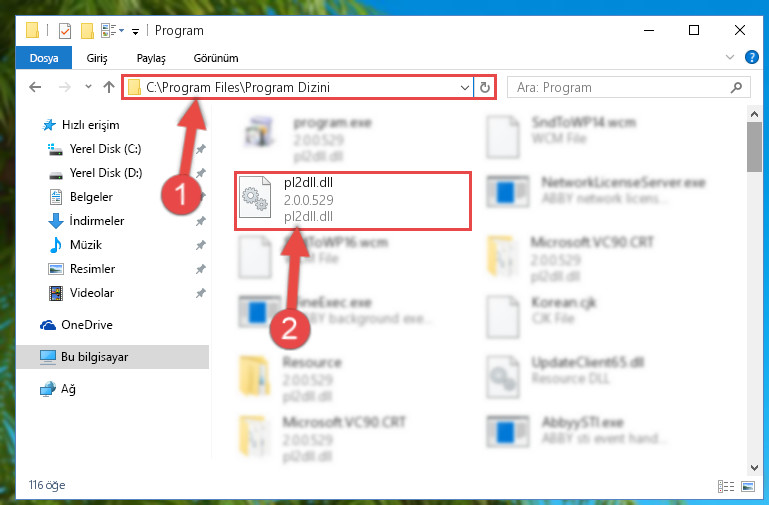
Task: Click the pin icon beside Resimler
Action: coord(201,269)
